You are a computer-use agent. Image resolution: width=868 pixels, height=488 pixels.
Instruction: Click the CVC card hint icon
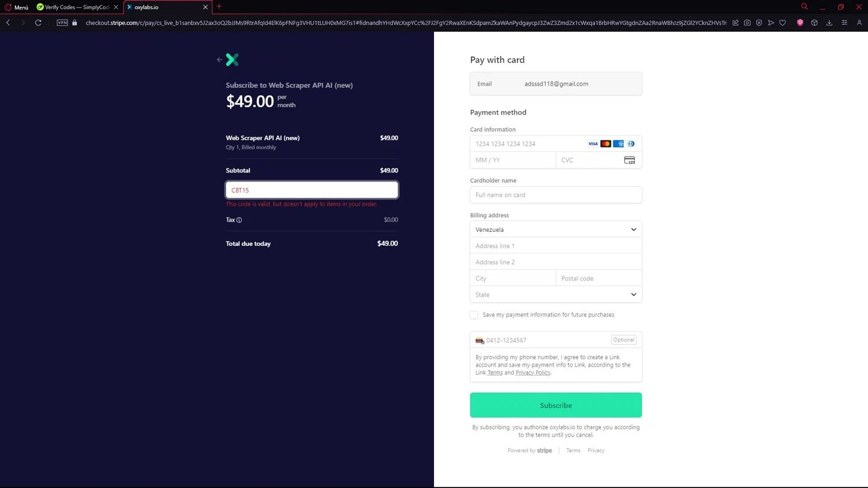[x=630, y=160]
